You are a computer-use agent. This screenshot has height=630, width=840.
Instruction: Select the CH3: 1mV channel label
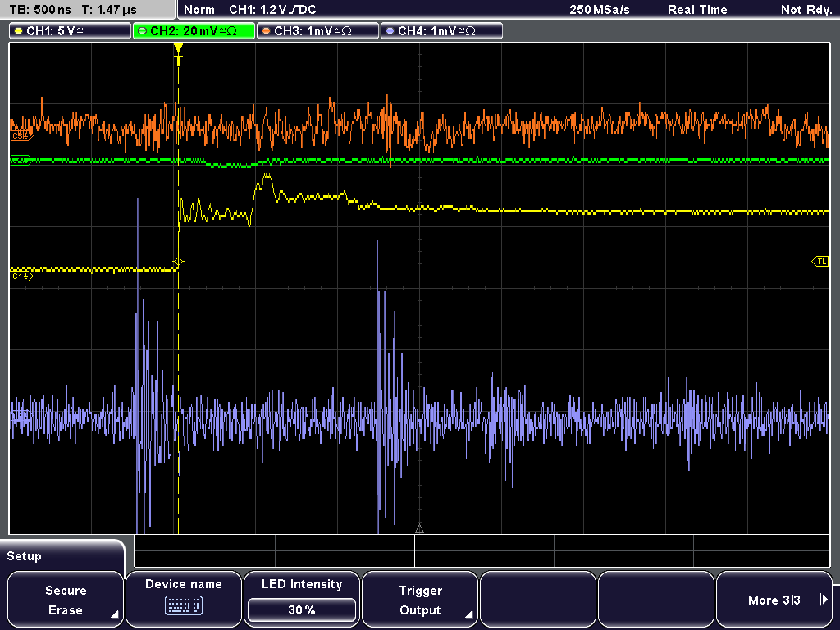(317, 31)
